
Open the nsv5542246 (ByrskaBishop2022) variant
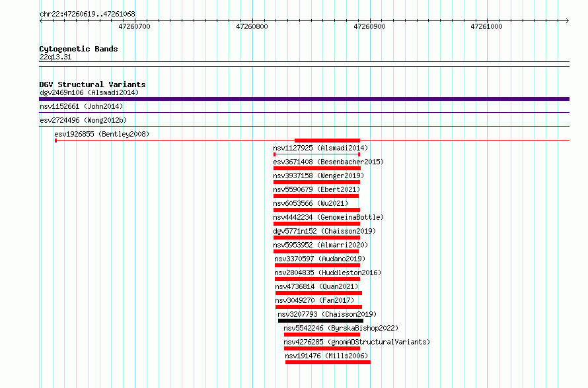(322, 335)
